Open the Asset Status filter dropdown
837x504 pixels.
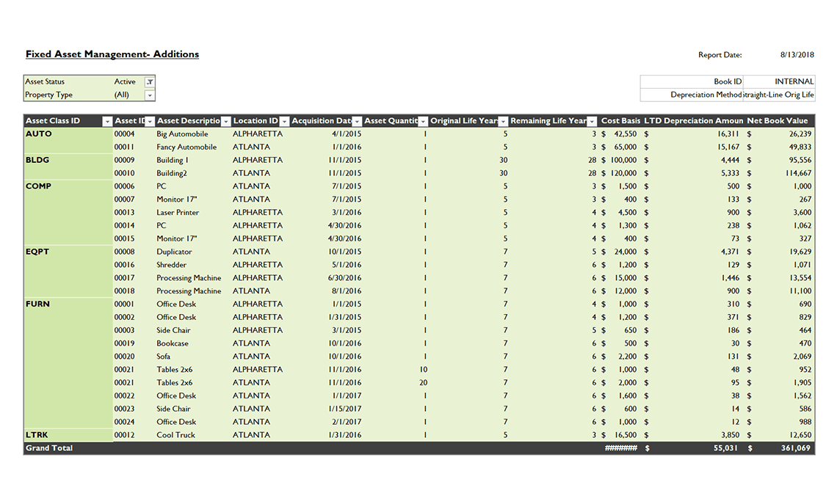click(150, 81)
